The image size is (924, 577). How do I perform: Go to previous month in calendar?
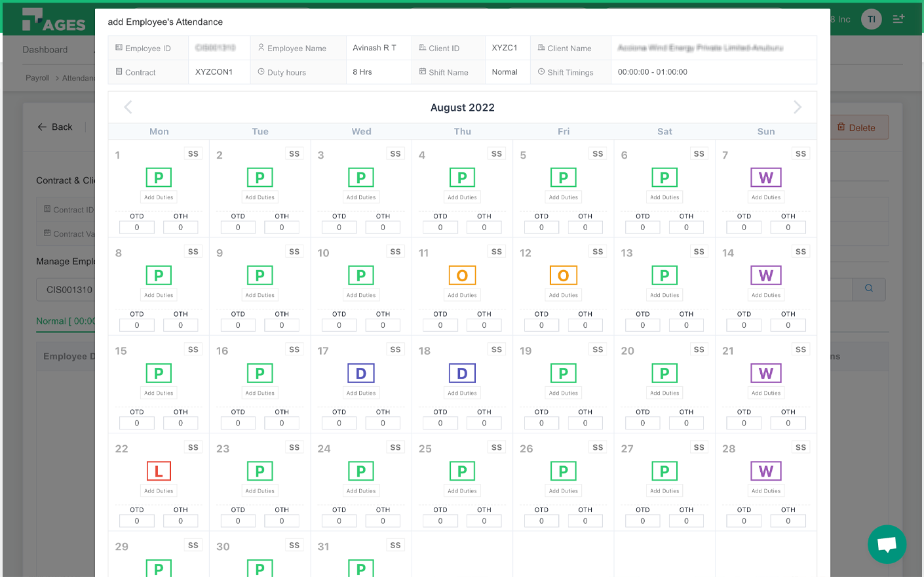coord(128,108)
